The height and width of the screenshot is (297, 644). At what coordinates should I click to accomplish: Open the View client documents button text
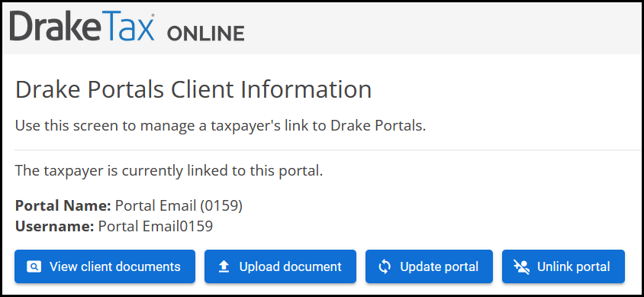(115, 266)
